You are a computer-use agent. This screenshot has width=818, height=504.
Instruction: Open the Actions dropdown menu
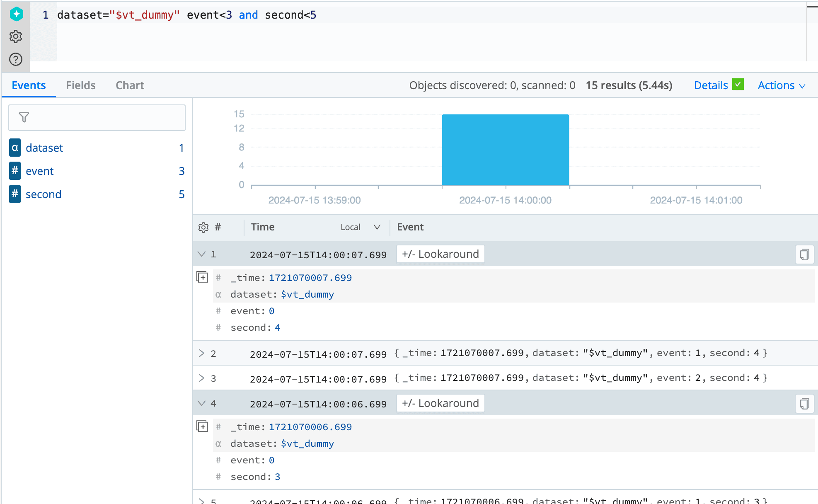(x=781, y=85)
